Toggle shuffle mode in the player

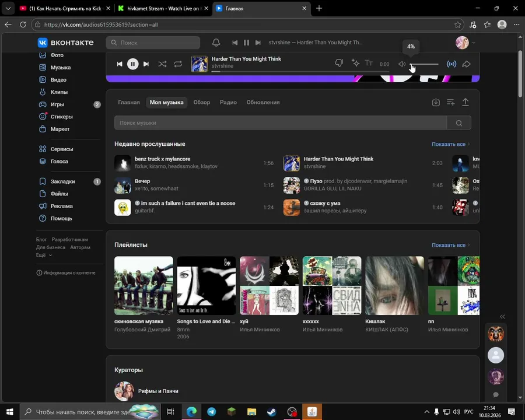162,64
